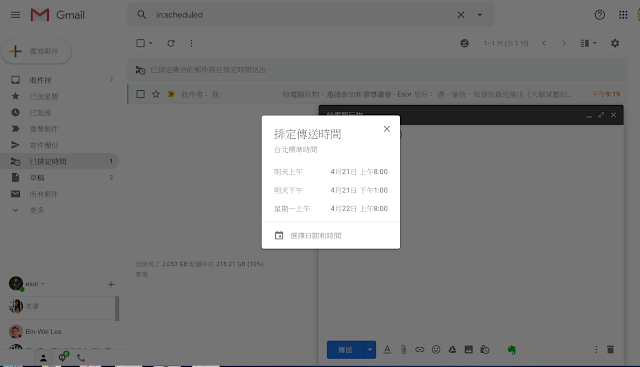The width and height of the screenshot is (640, 367).
Task: Go to the newer page arrow
Action: [544, 43]
